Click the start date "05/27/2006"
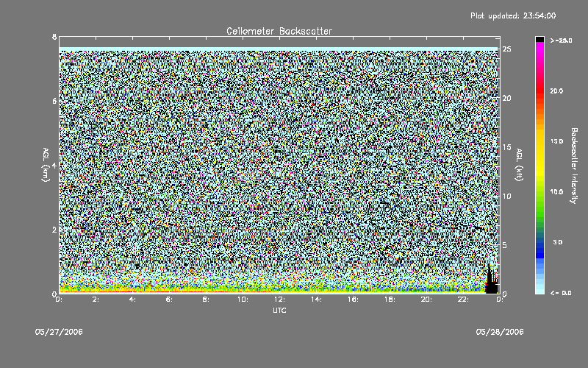Image resolution: width=588 pixels, height=368 pixels. pos(59,332)
